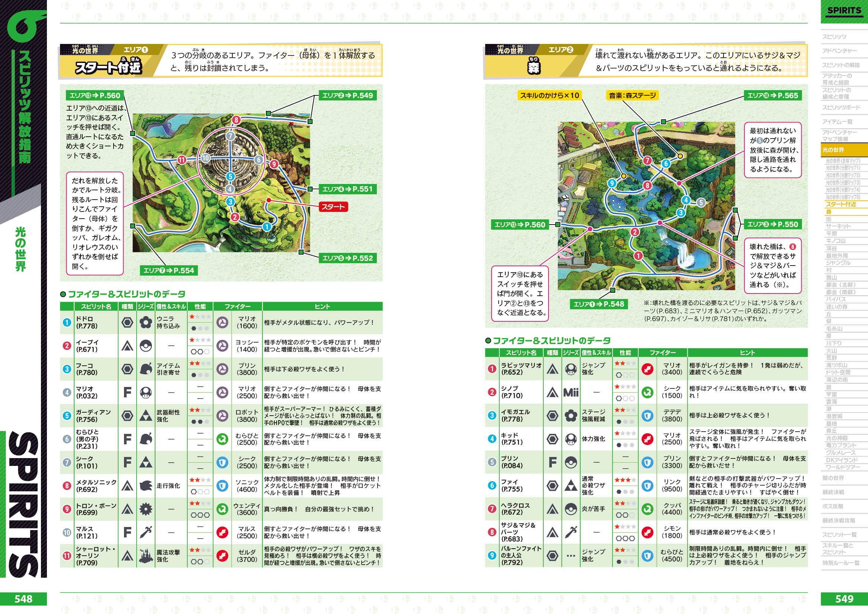Click the sword series icon in サジ&マジ&バーツ row
The image size is (868, 616).
[x=571, y=532]
